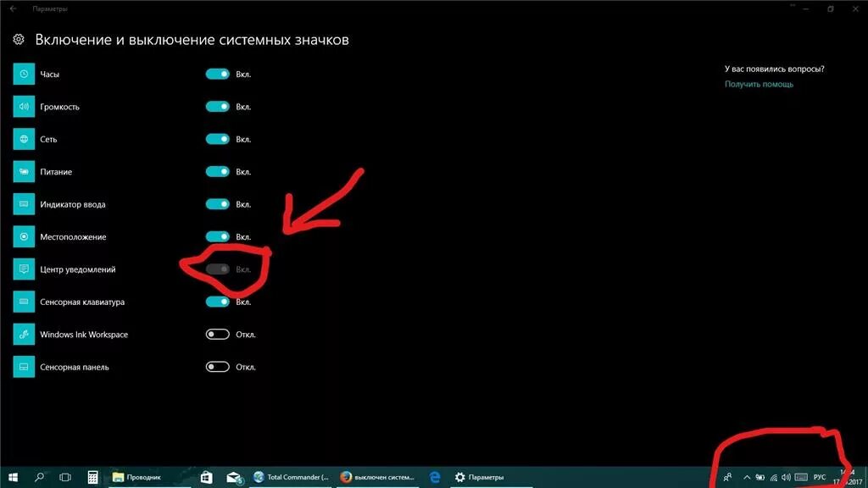This screenshot has width=868, height=488.
Task: Click the Индикатор ввода label
Action: pyautogui.click(x=73, y=204)
